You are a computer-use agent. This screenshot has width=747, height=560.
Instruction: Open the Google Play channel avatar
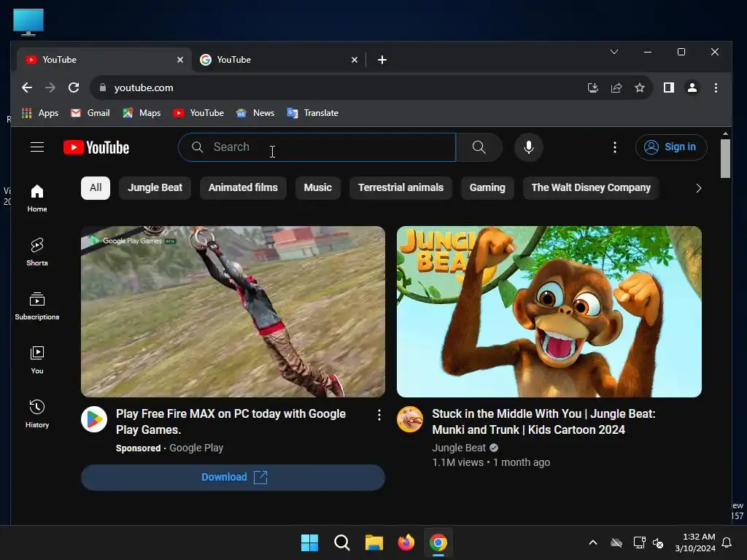pos(94,419)
